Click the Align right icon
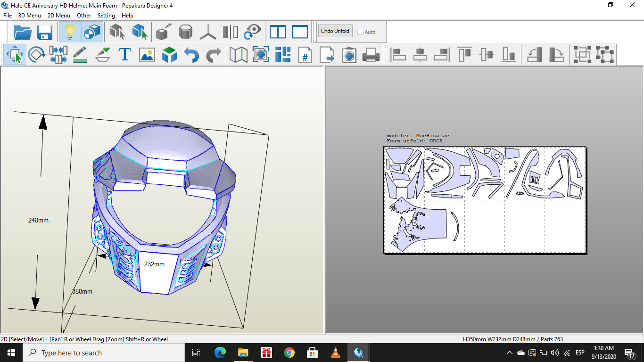This screenshot has height=362, width=644. pos(442,55)
